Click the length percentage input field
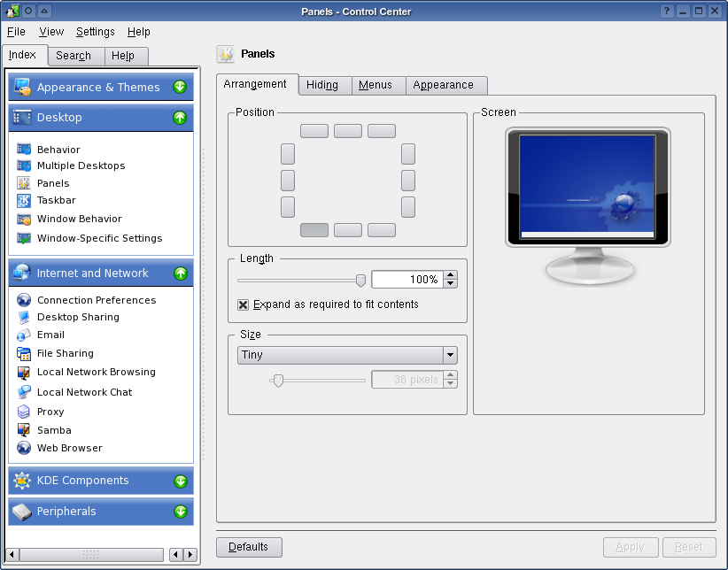Viewport: 728px width, 570px height. pyautogui.click(x=404, y=280)
